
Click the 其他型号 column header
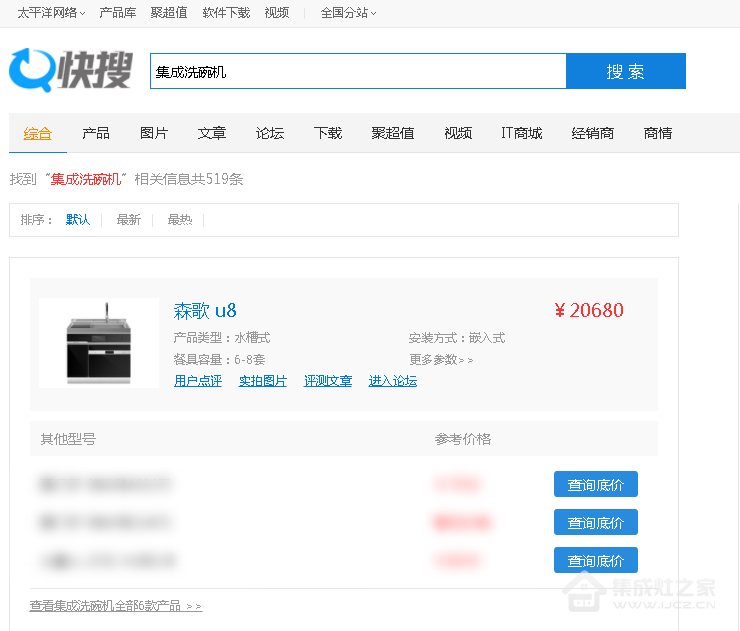tap(68, 439)
